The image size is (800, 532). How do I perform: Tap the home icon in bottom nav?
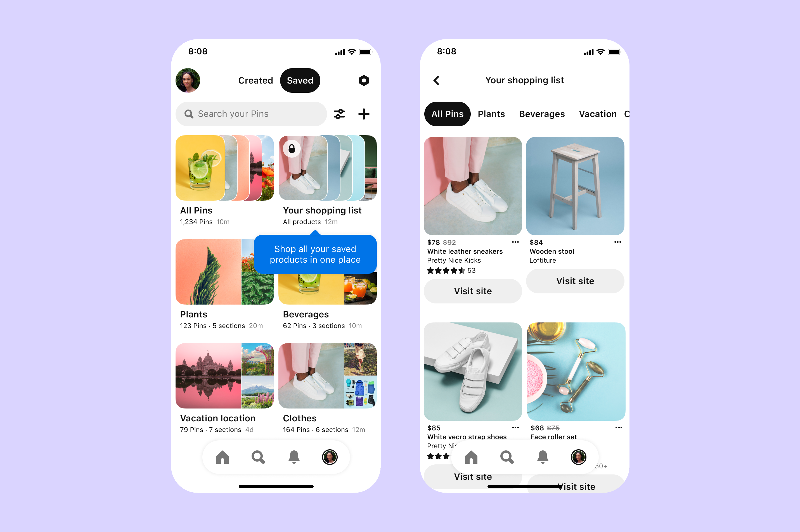tap(222, 457)
